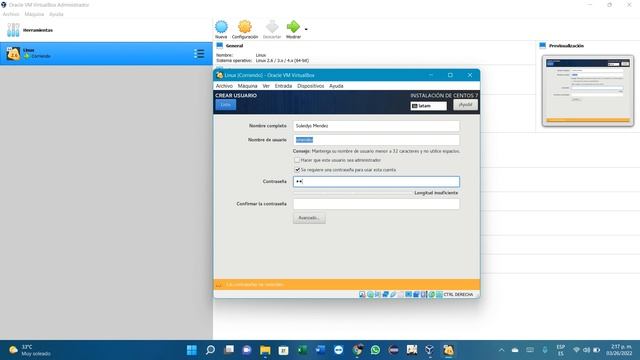Click the password strength bar

[x=352, y=193]
